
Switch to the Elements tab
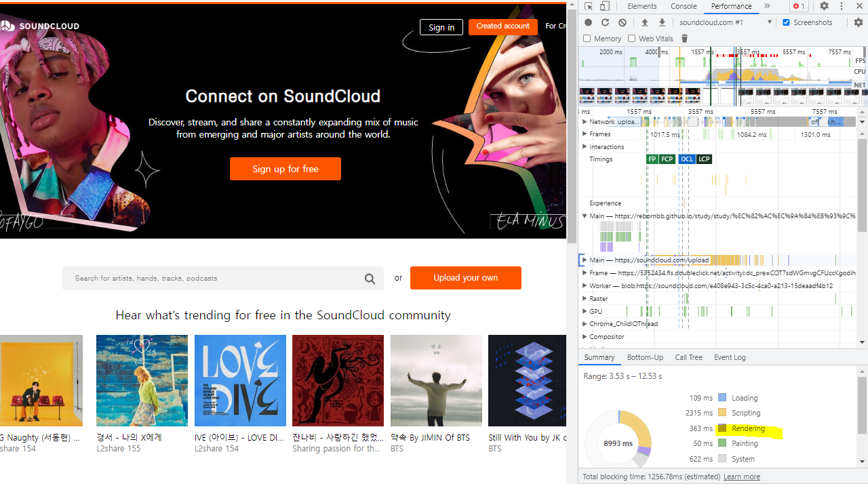click(642, 6)
